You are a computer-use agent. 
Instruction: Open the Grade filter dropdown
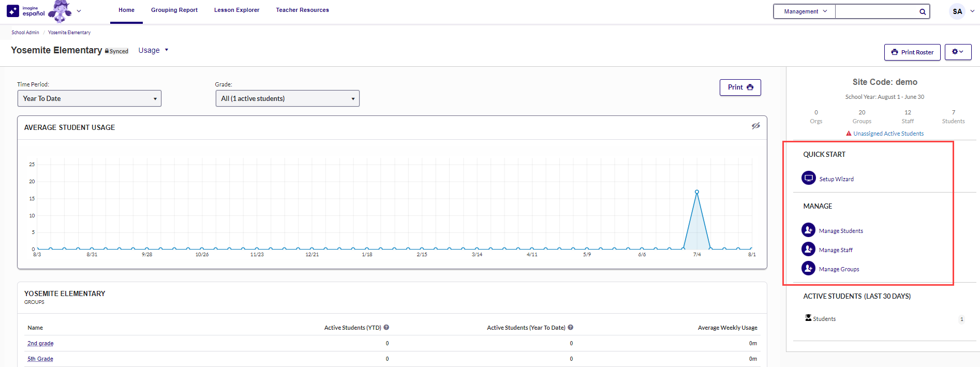tap(287, 98)
